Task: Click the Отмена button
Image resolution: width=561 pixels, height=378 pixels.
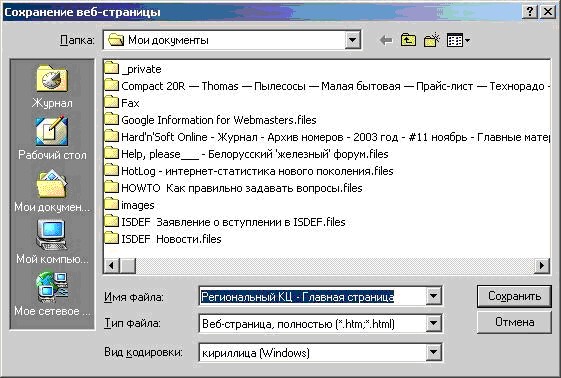Action: pos(514,322)
